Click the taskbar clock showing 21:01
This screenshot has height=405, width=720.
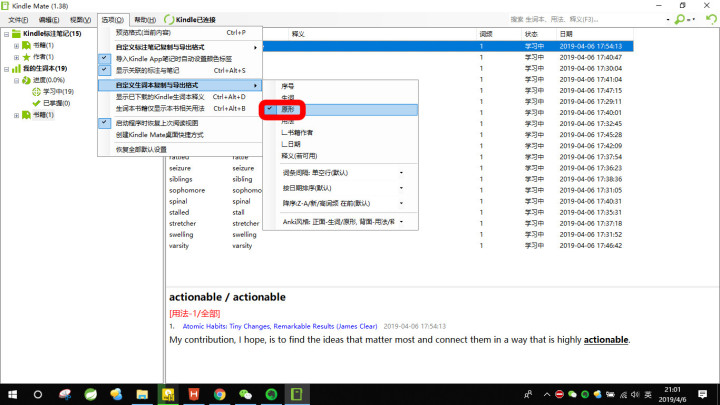pyautogui.click(x=672, y=394)
